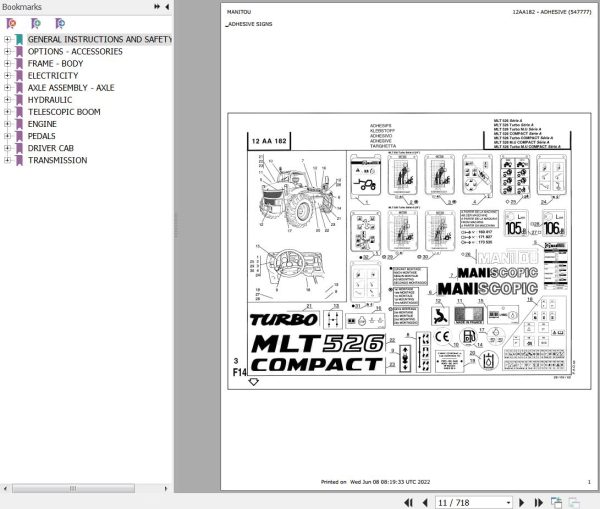Expand AXLE ASSEMBLY - AXLE bookmark

click(7, 88)
